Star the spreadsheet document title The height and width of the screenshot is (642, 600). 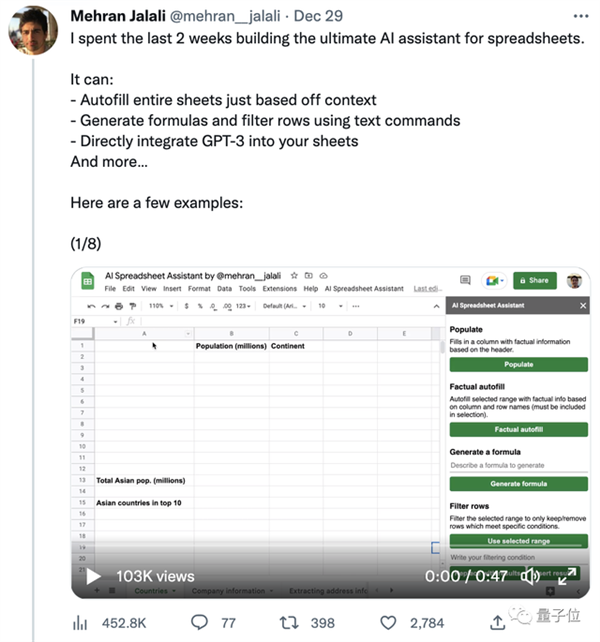tap(294, 276)
